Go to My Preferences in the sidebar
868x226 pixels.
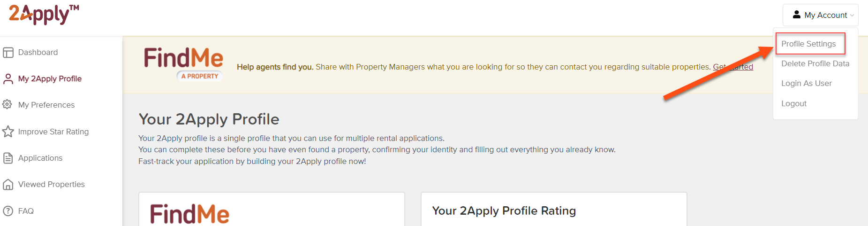point(46,105)
